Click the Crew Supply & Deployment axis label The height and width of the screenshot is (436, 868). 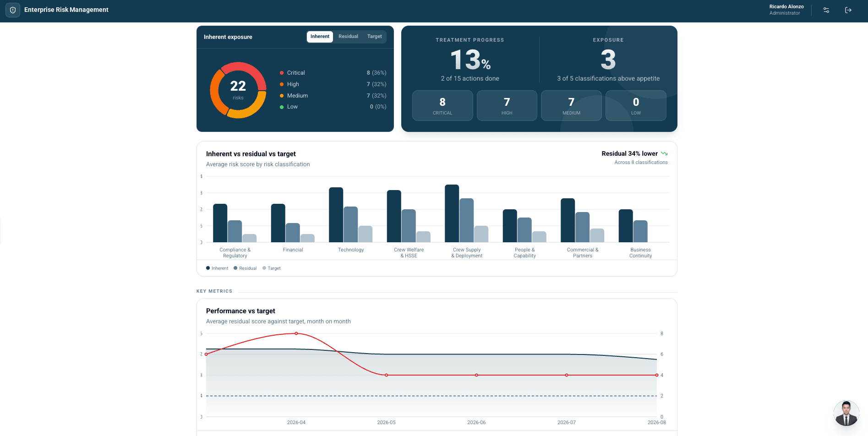[x=467, y=253]
